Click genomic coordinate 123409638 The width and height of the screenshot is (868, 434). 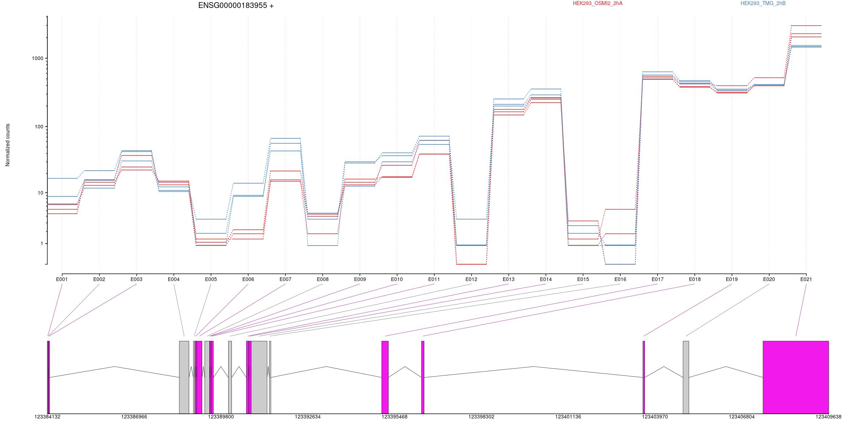pos(829,417)
